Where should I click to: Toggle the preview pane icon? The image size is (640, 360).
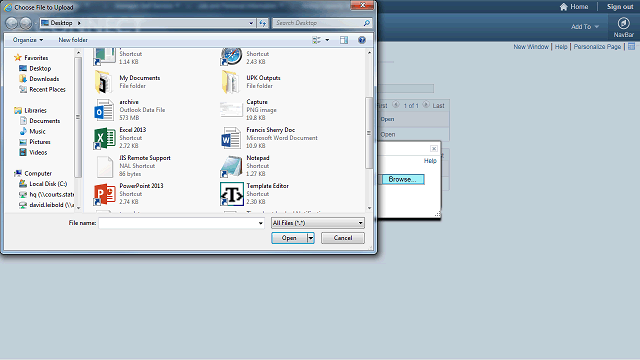[x=344, y=40]
